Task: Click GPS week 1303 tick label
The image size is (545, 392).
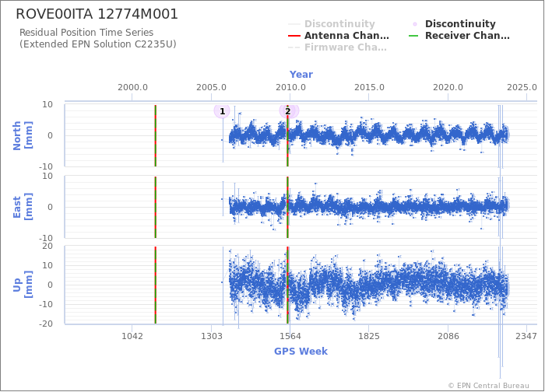Action: pyautogui.click(x=211, y=336)
